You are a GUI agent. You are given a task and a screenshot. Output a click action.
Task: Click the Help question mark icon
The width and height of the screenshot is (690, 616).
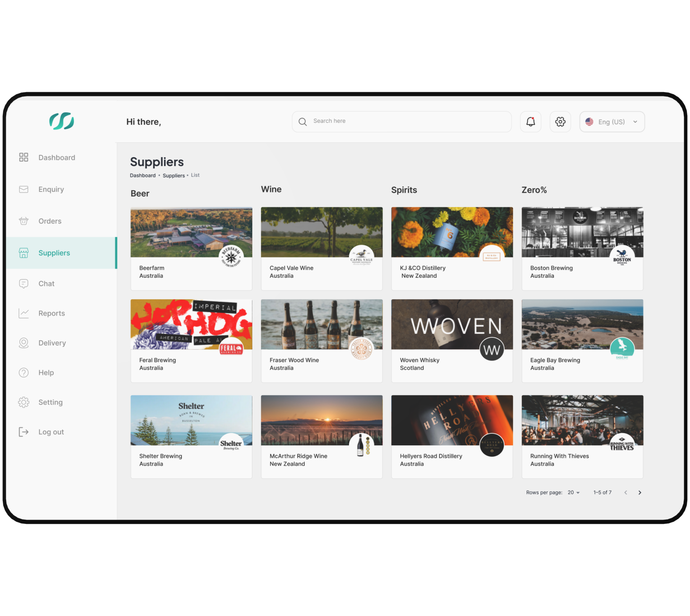tap(24, 372)
